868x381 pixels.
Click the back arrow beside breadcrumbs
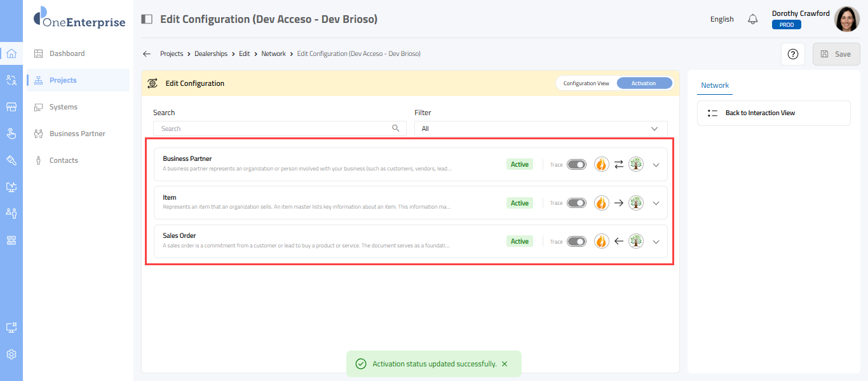tap(147, 54)
